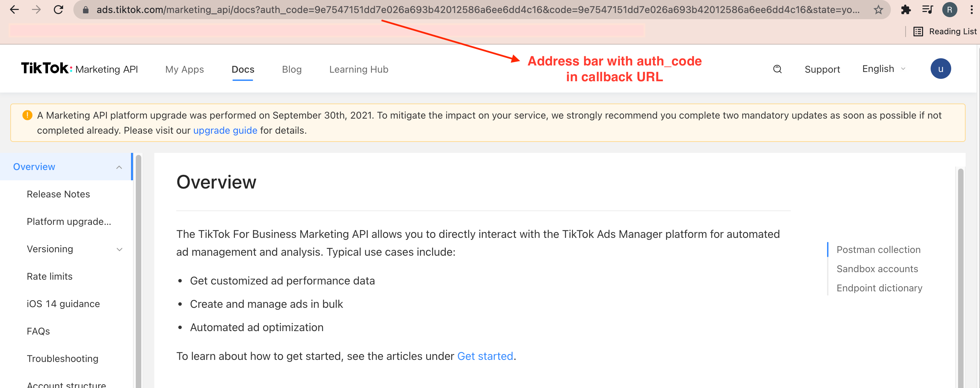The height and width of the screenshot is (388, 980).
Task: Click the search magnifier icon
Action: pyautogui.click(x=777, y=69)
